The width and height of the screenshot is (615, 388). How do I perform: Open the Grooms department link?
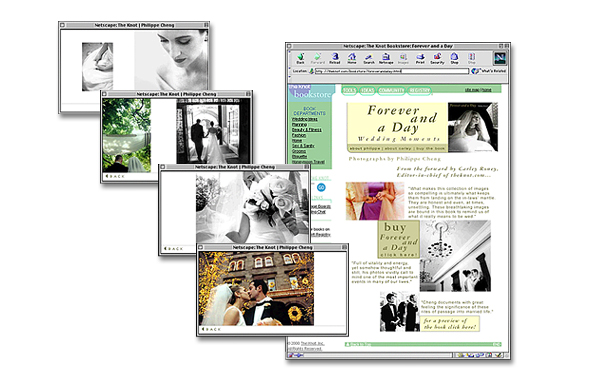tap(299, 151)
